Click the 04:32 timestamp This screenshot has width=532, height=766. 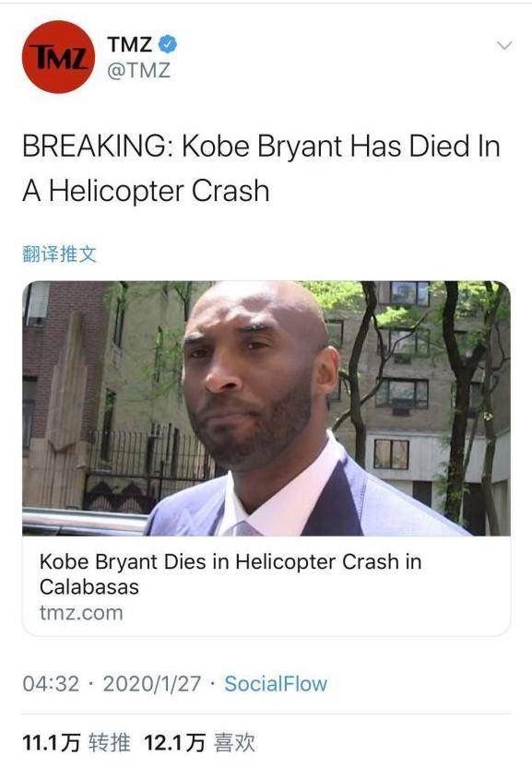[x=51, y=683]
